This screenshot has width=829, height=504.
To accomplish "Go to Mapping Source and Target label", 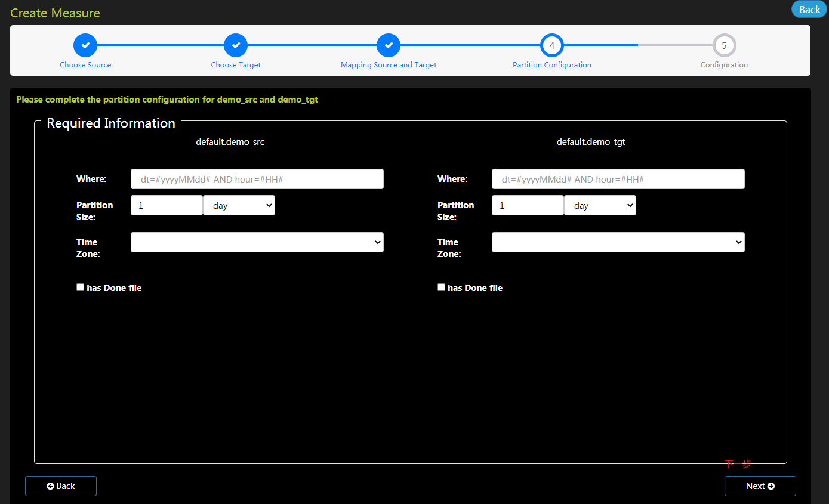I will pyautogui.click(x=389, y=65).
